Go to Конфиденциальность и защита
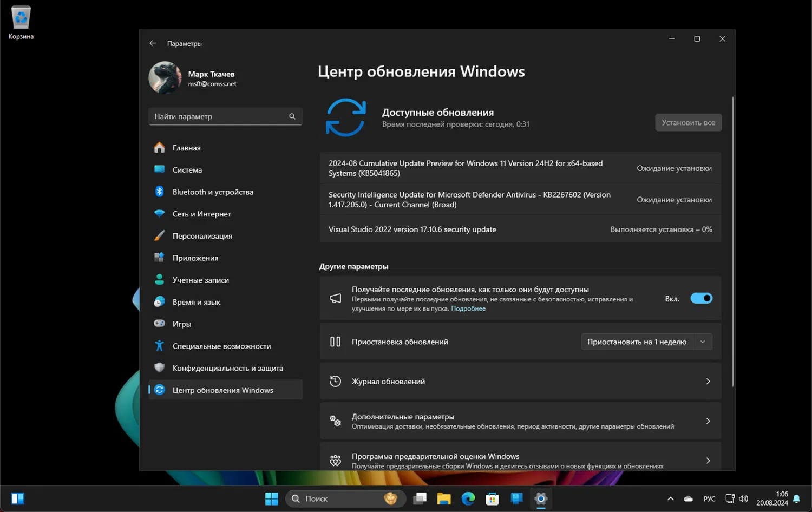 pyautogui.click(x=227, y=368)
